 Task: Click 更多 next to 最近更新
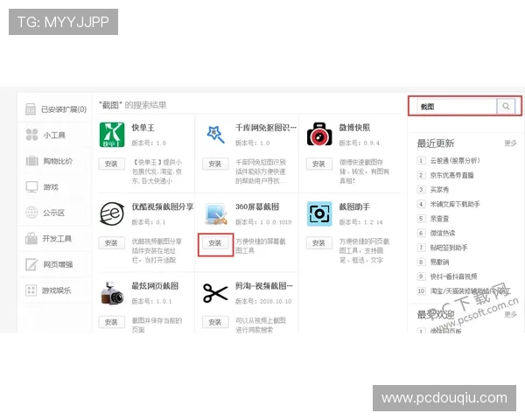pos(511,143)
